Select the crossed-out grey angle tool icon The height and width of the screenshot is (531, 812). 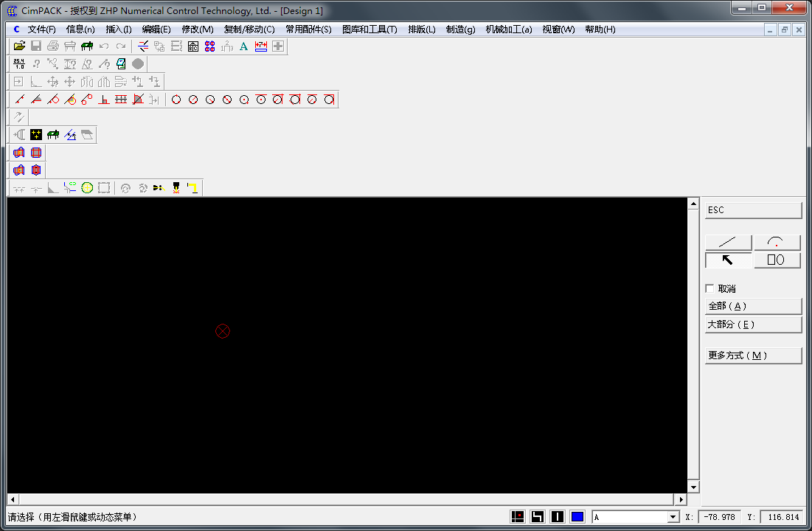coord(138,100)
